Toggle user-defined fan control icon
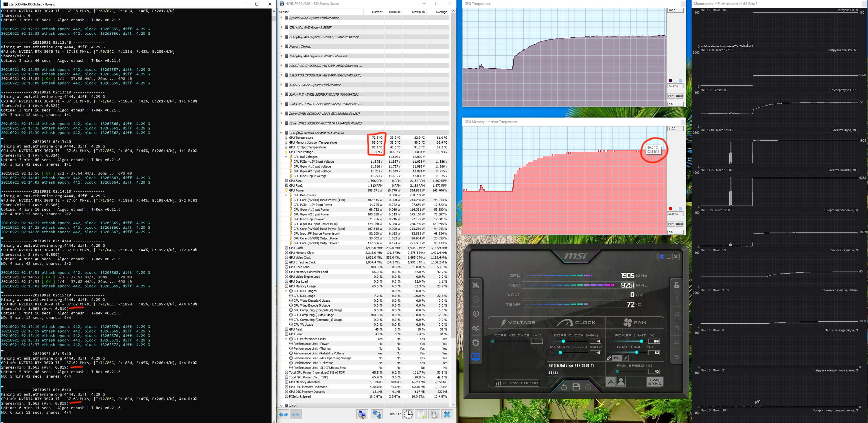The image size is (868, 423). click(621, 382)
